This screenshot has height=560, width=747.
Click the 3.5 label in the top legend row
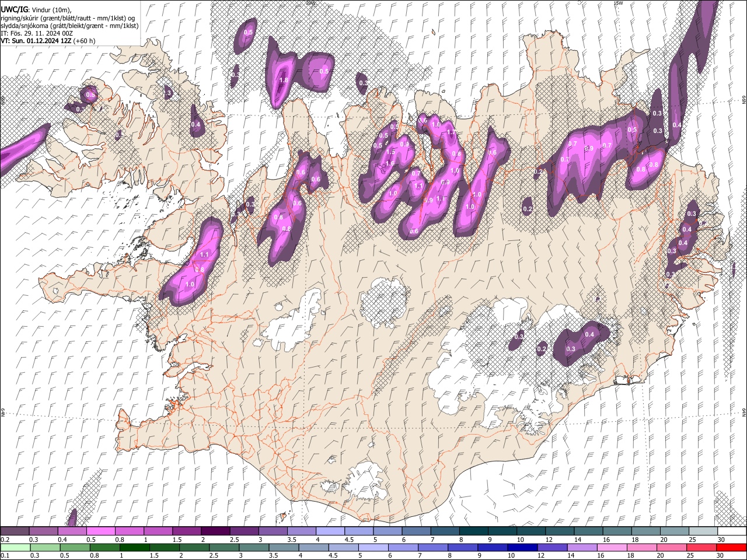coord(292,540)
